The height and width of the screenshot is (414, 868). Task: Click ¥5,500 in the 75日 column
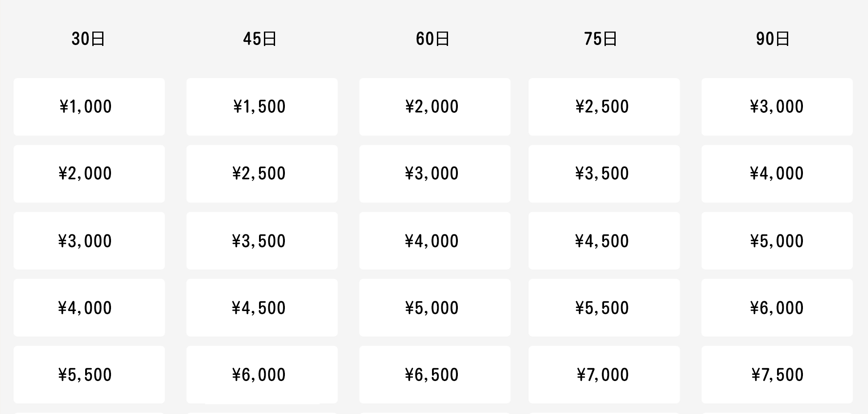pyautogui.click(x=604, y=307)
